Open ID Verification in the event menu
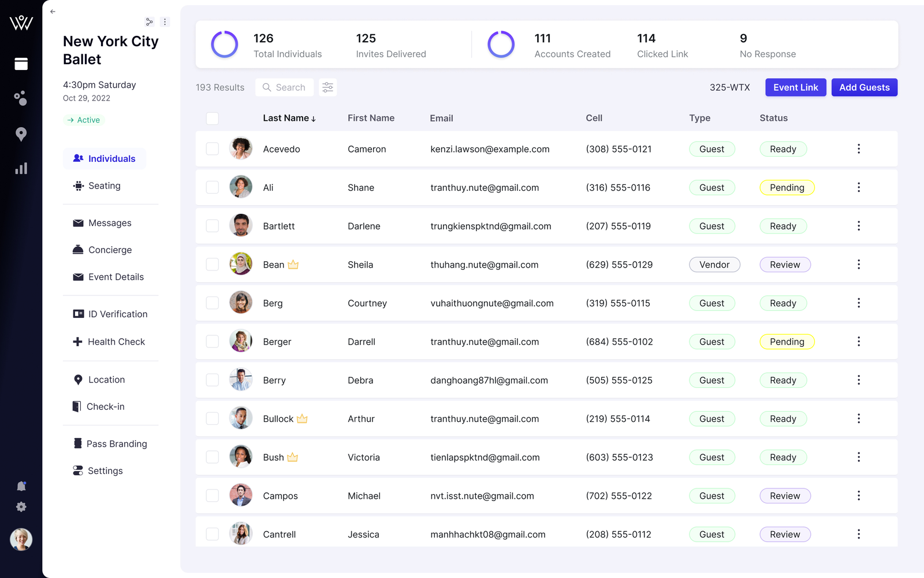The height and width of the screenshot is (578, 924). coord(110,314)
